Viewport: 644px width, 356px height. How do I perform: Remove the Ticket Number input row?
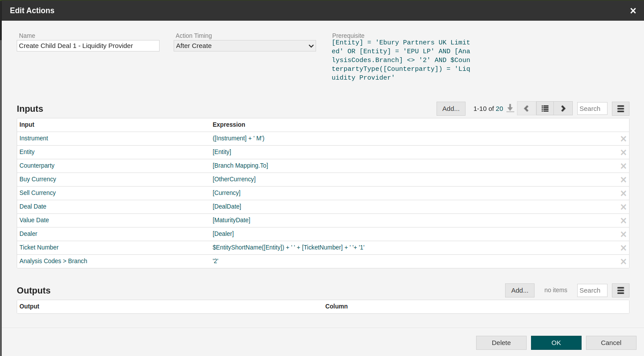[x=623, y=248]
